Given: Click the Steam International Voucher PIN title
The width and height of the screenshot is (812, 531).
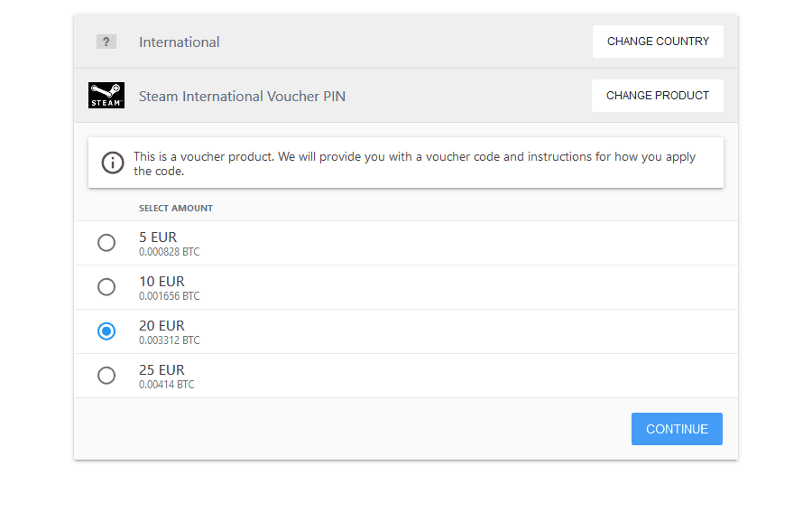Looking at the screenshot, I should (242, 97).
